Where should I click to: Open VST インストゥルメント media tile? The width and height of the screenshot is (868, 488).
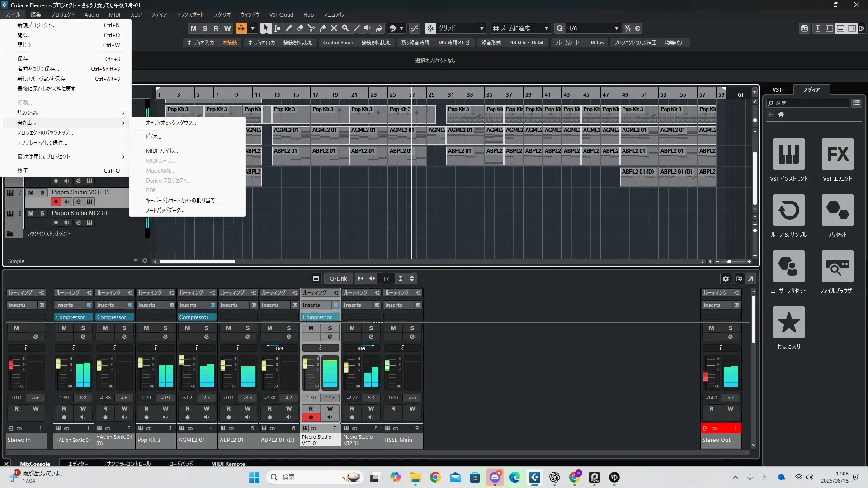click(788, 154)
